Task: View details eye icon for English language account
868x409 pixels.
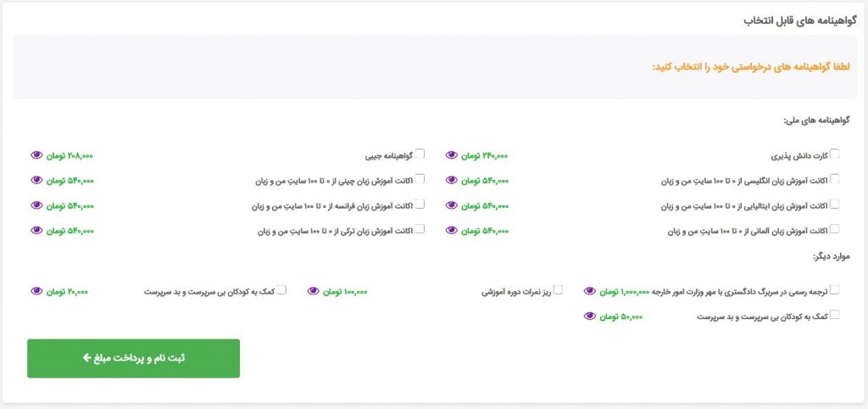Action: 451,180
